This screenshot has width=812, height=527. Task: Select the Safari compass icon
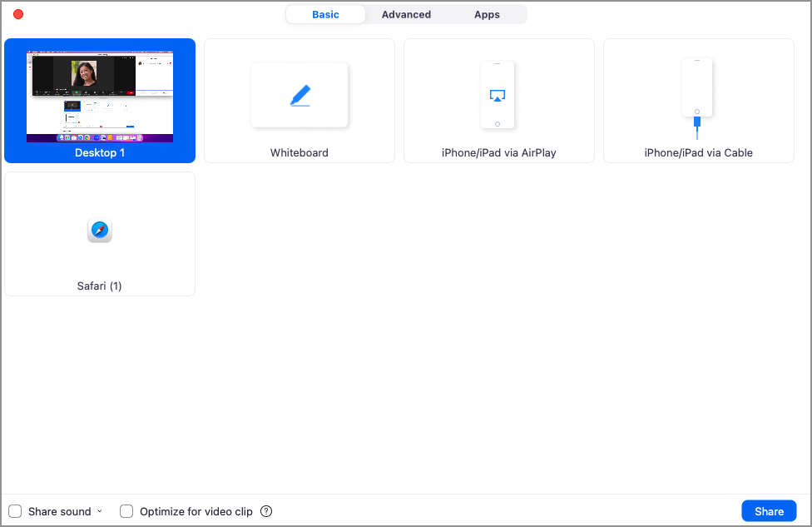100,231
